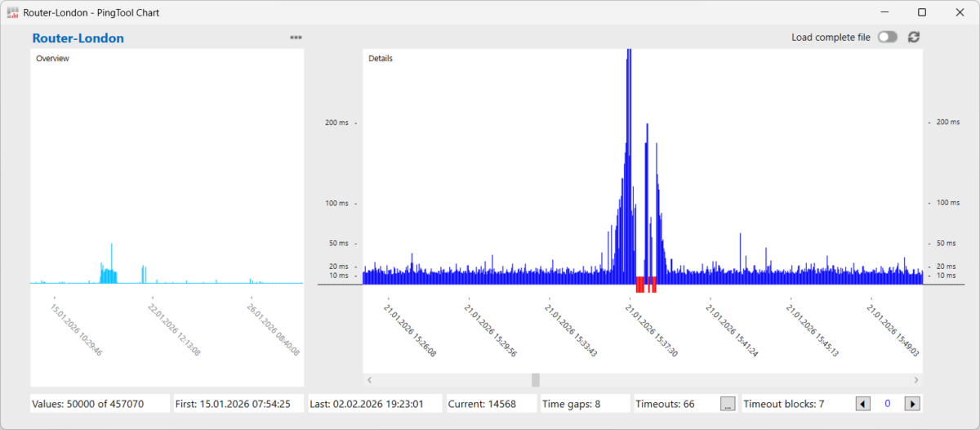This screenshot has height=430, width=980.
Task: Click the Timeout blocks: 7 label
Action: coord(784,403)
